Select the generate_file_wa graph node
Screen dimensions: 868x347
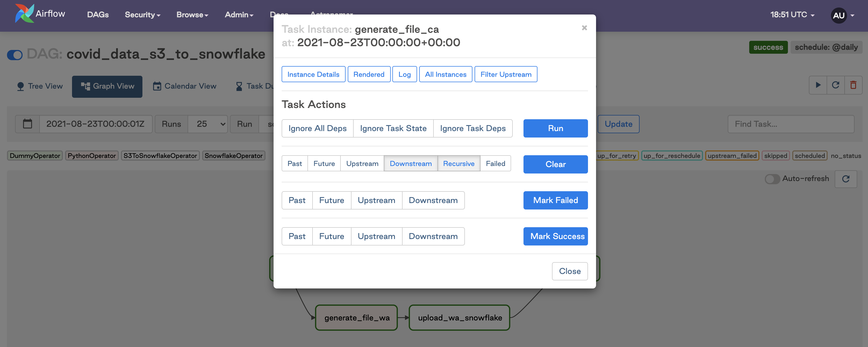click(x=357, y=318)
